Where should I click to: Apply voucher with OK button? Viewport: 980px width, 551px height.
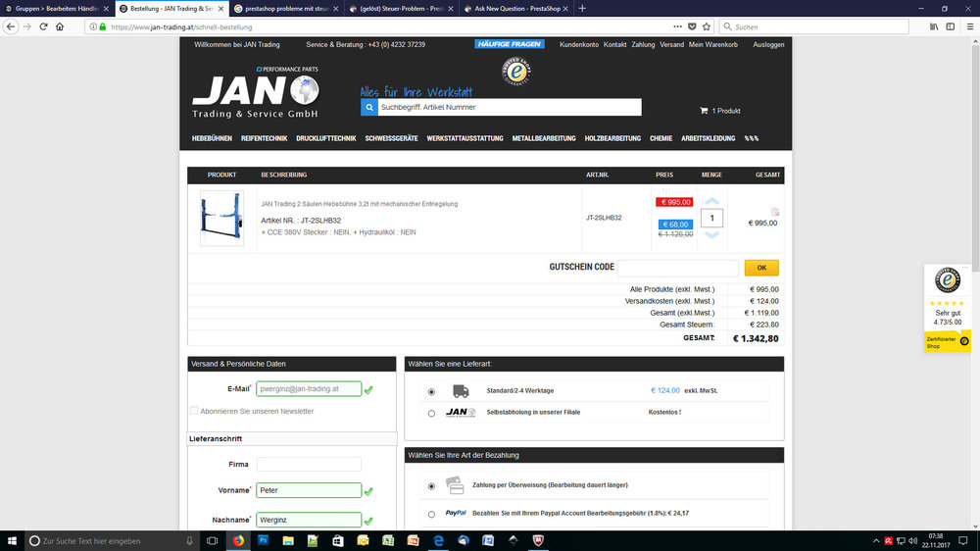pos(761,268)
